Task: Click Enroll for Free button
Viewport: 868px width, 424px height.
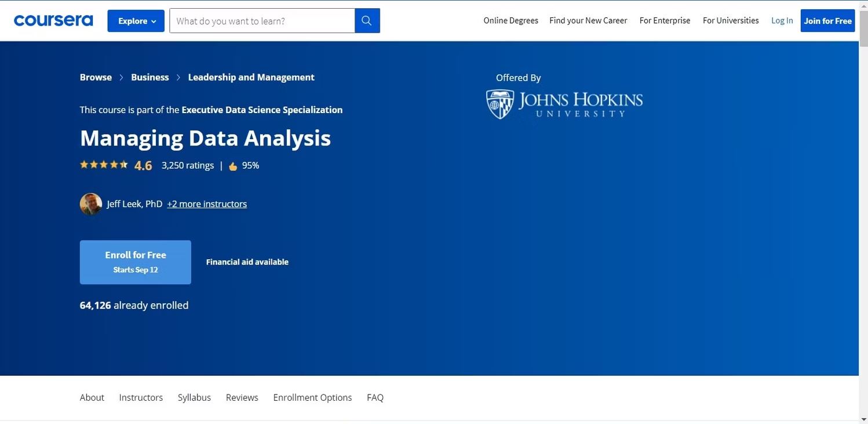Action: tap(136, 262)
